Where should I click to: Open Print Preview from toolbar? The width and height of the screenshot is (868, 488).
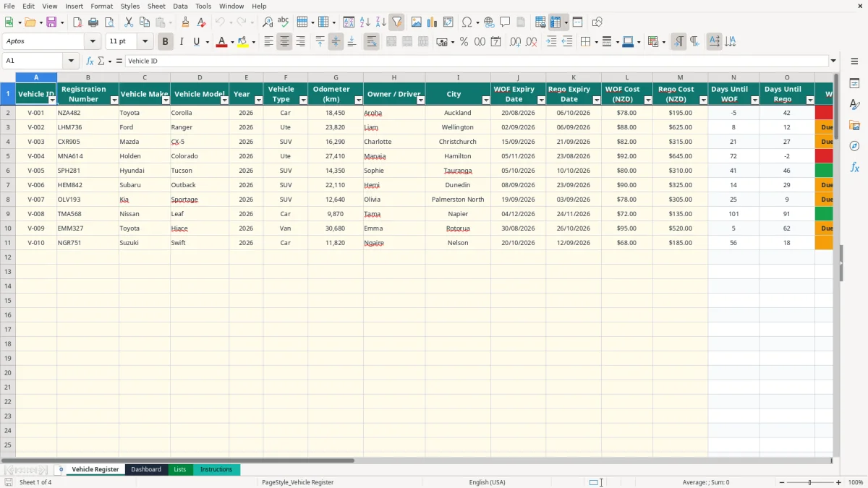point(109,22)
